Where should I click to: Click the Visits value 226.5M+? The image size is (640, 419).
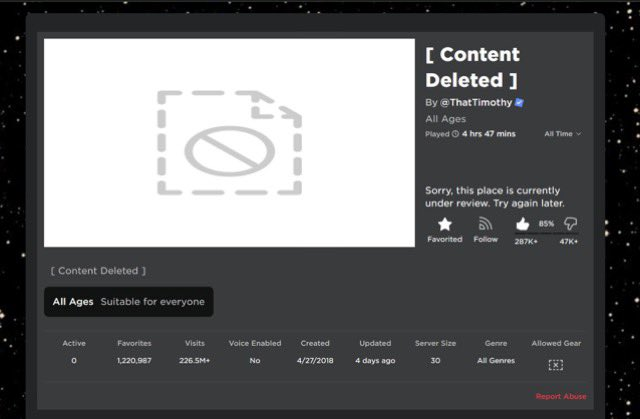point(194,361)
